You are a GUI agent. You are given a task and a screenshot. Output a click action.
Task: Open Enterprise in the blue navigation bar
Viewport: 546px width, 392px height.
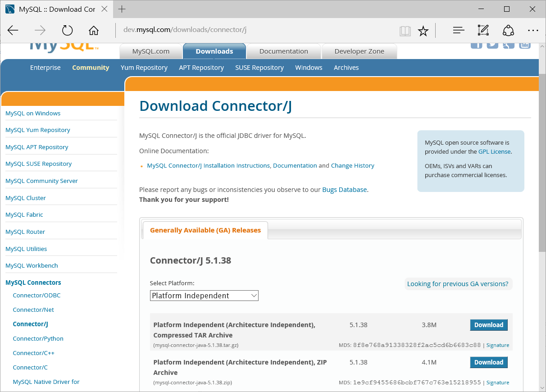[45, 68]
